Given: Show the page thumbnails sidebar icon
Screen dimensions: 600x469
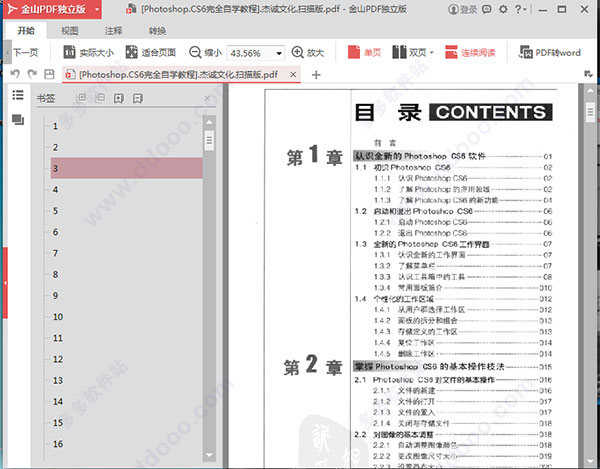Looking at the screenshot, I should (18, 120).
